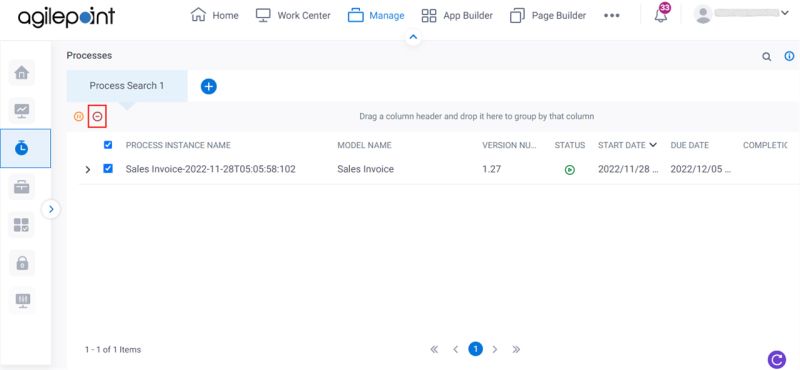Select the Processes clock sidebar icon
The image size is (800, 370).
pyautogui.click(x=21, y=148)
